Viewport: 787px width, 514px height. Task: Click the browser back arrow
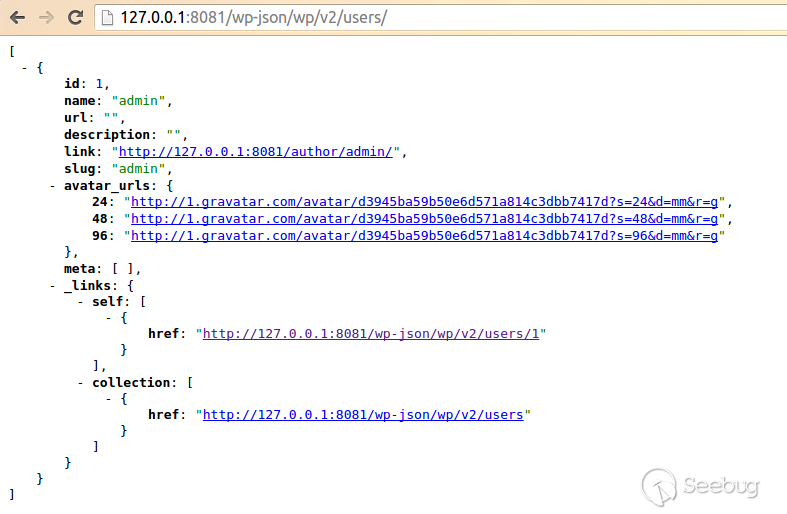point(18,18)
